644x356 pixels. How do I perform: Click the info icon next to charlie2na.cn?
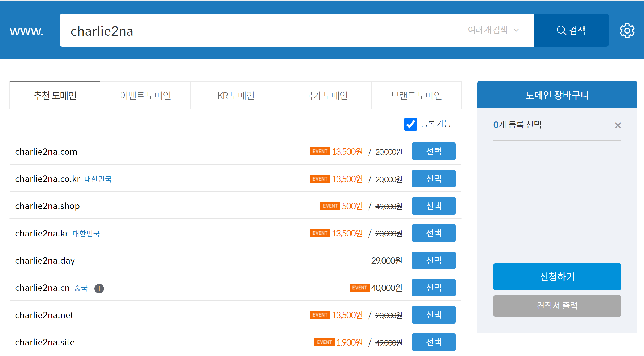pos(99,288)
